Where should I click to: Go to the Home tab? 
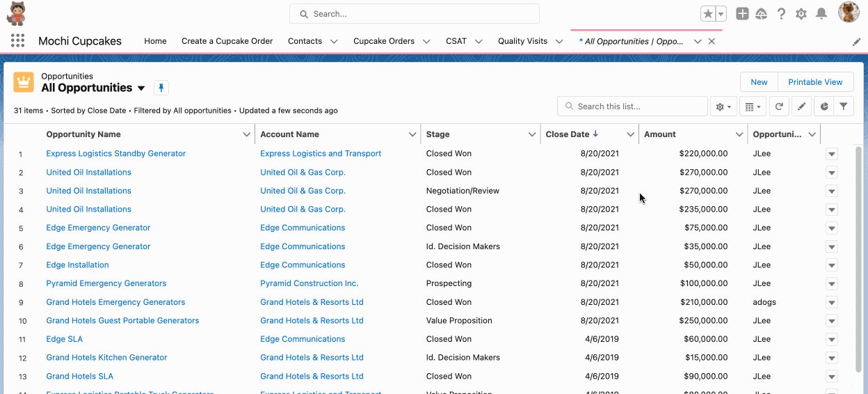point(155,41)
